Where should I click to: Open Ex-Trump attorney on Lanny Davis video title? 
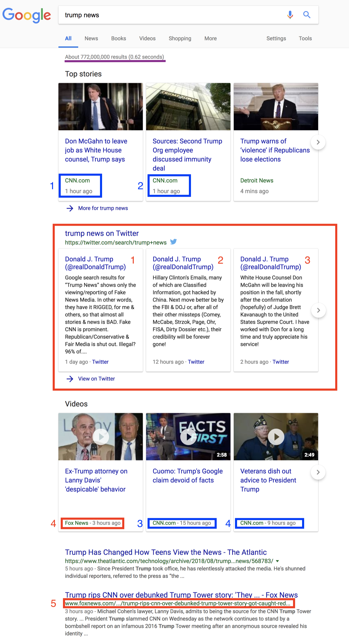tap(96, 480)
